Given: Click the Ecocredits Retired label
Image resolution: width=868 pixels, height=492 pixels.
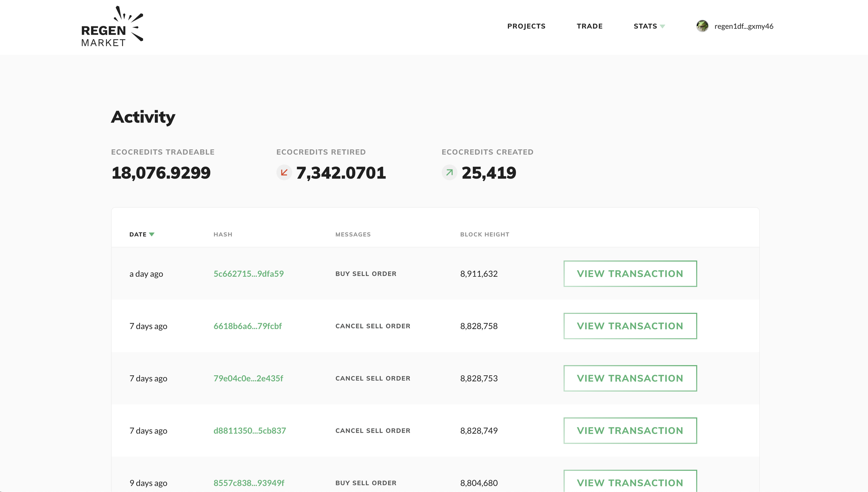Looking at the screenshot, I should (x=321, y=152).
